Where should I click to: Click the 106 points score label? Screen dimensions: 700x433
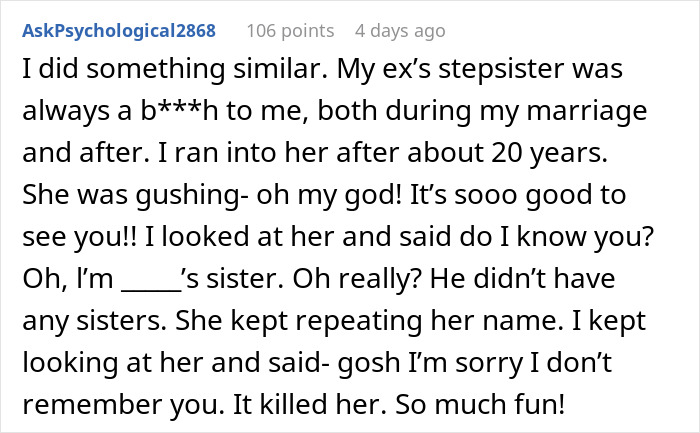290,31
